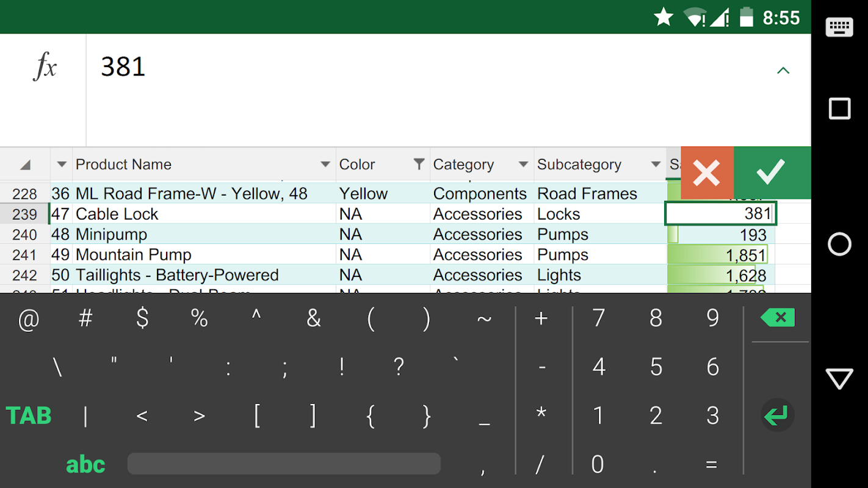868x488 pixels.
Task: Open the Product Name column dropdown
Action: 325,164
